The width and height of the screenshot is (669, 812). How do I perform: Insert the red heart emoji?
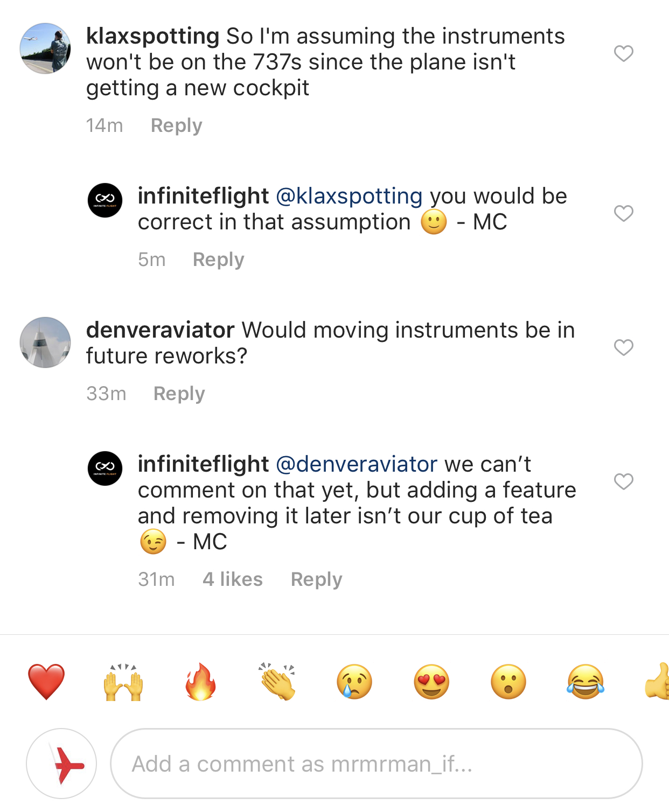coord(46,682)
